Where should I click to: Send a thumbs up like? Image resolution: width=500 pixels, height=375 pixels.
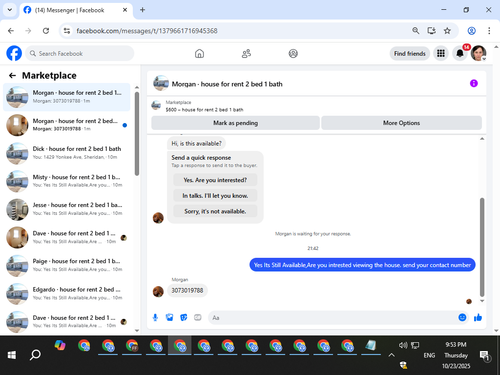478,317
